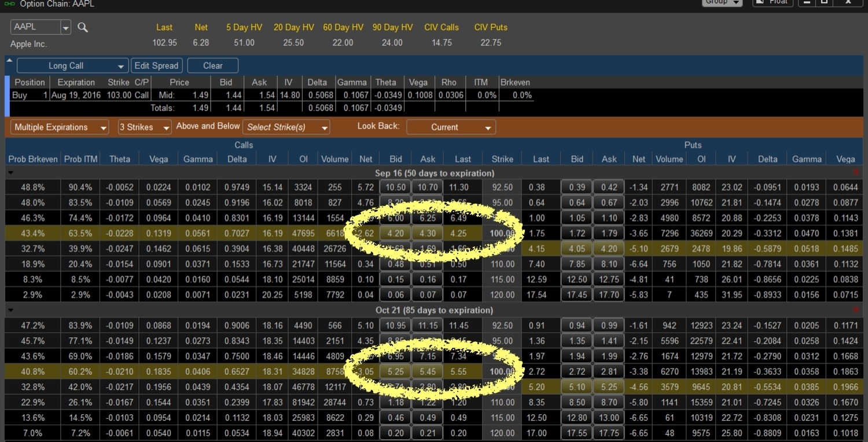Click Sep 16 92.50 put bid 0.39

(x=577, y=187)
